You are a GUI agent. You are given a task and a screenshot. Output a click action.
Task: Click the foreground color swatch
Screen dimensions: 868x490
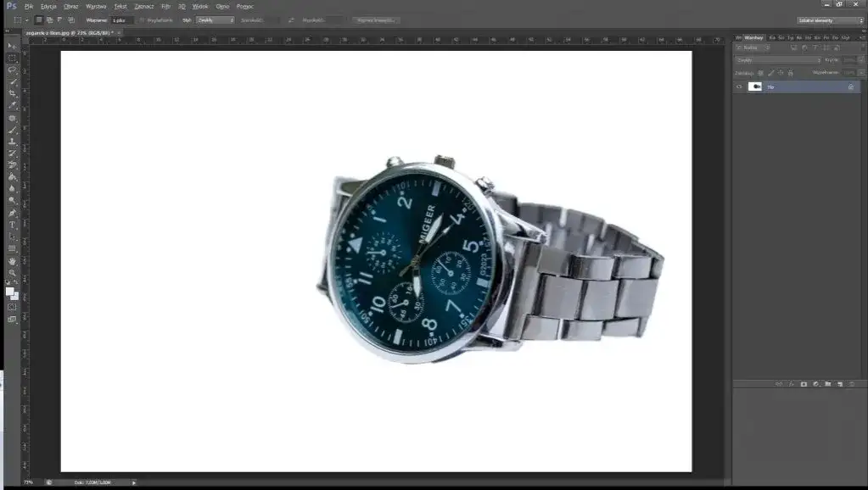click(9, 291)
